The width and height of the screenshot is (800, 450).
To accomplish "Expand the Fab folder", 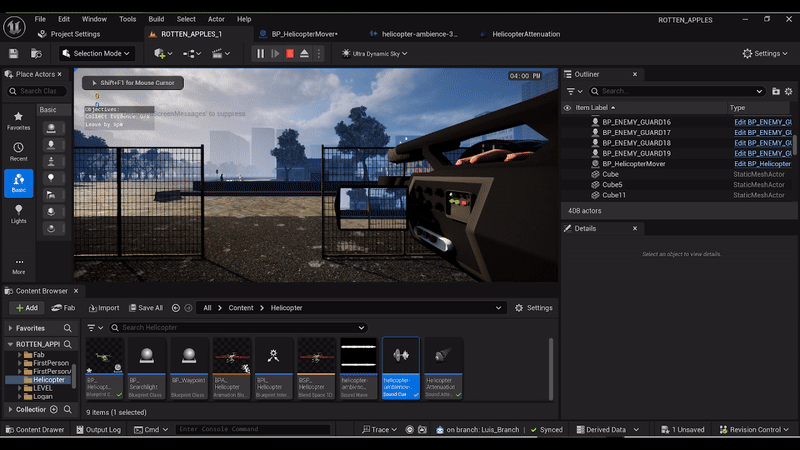I will 19,355.
